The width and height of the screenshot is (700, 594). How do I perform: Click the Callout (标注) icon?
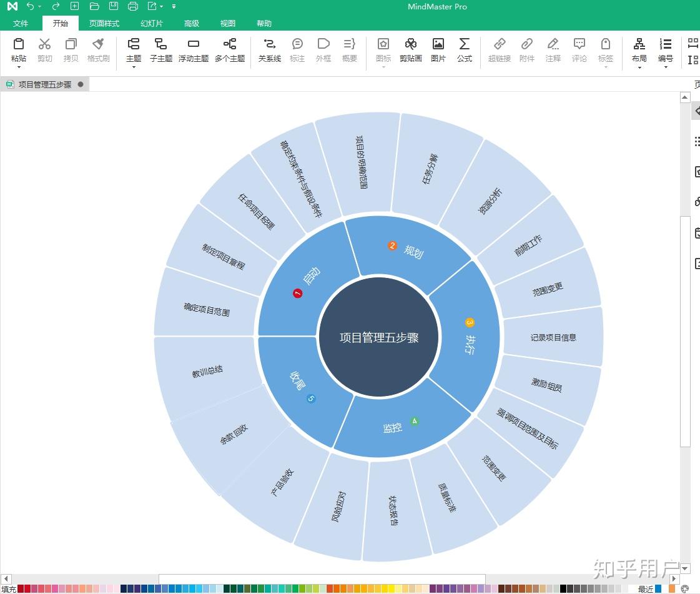(297, 44)
